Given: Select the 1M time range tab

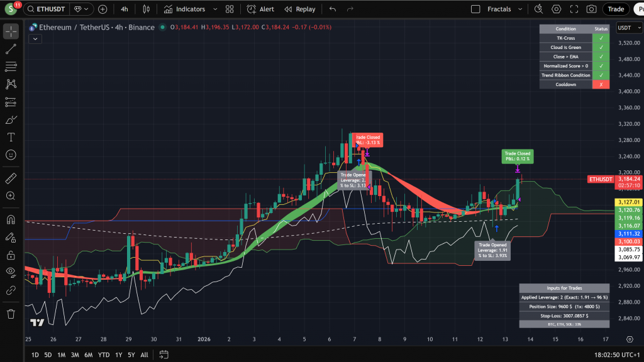Looking at the screenshot, I should point(62,354).
